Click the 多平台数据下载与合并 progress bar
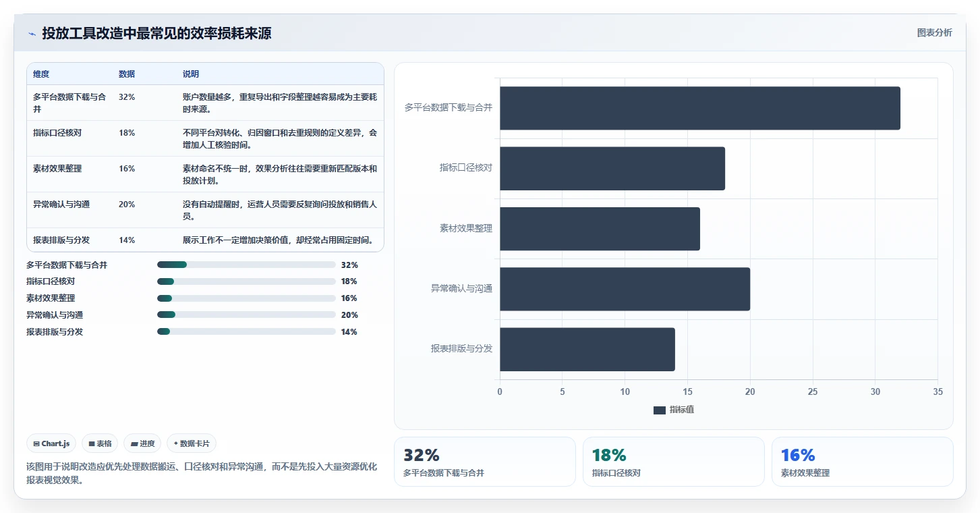980x513 pixels. pos(246,265)
